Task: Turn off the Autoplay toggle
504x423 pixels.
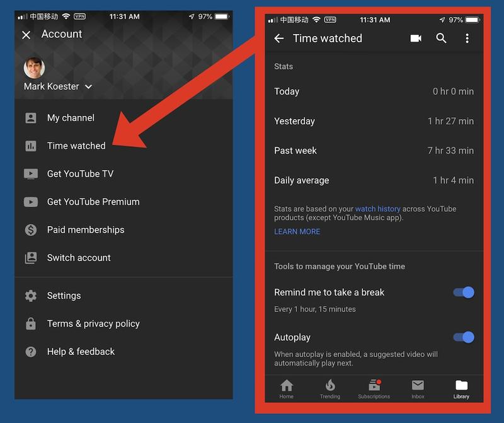Action: [x=464, y=337]
